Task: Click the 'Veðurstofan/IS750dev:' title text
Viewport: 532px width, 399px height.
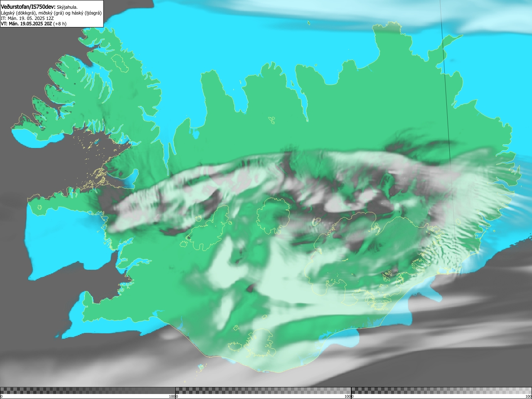Action: (x=28, y=7)
